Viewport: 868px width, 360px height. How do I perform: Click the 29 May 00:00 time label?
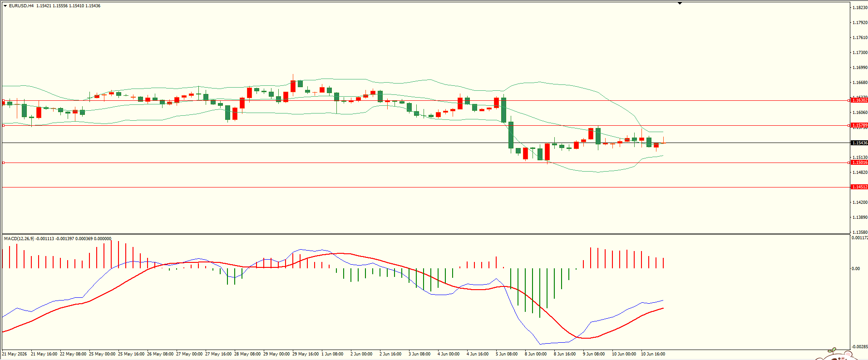[276, 354]
